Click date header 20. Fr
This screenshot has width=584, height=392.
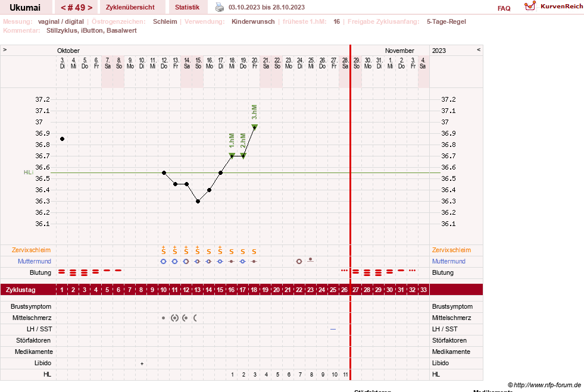pos(254,63)
